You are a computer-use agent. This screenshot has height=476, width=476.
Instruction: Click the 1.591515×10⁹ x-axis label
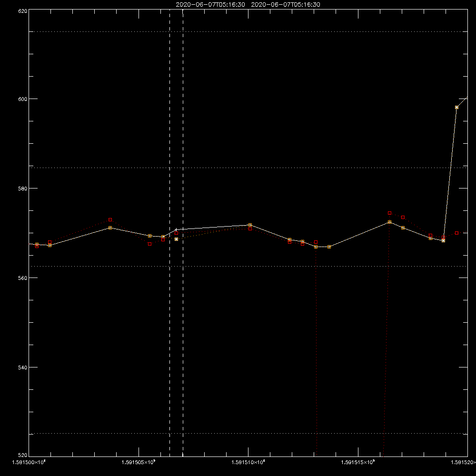[358, 462]
